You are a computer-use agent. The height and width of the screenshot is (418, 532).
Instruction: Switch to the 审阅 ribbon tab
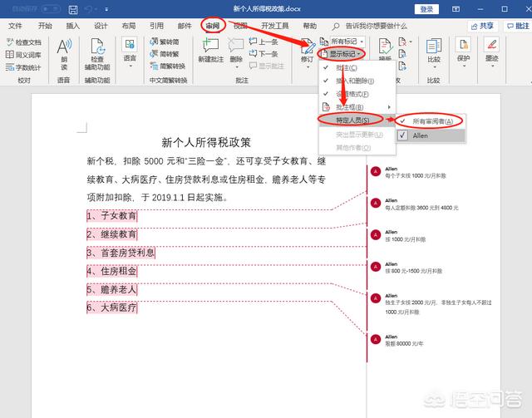[x=214, y=26]
